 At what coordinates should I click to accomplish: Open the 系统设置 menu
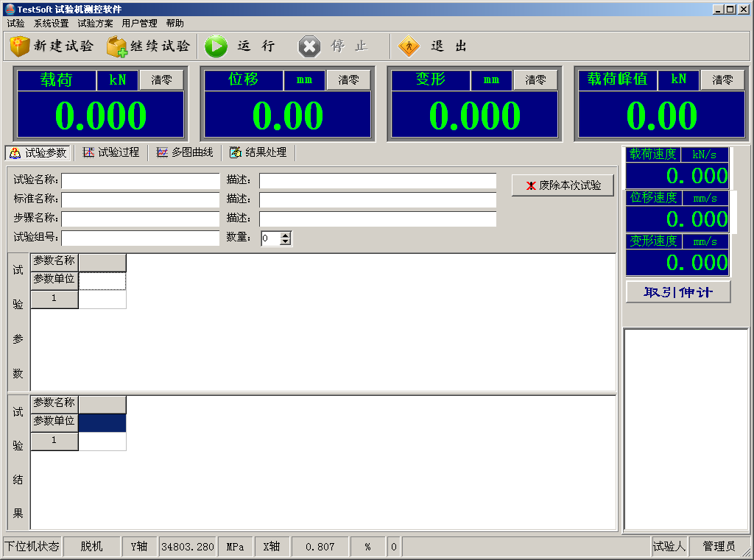(x=51, y=24)
